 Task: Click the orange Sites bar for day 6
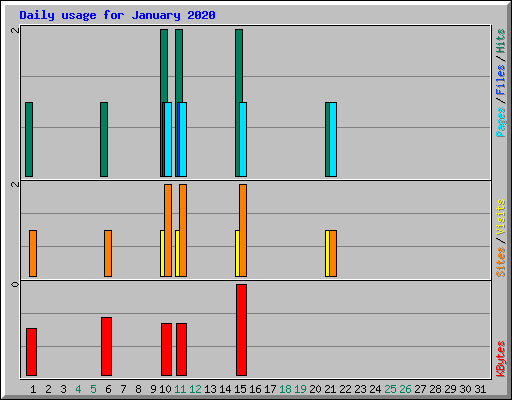coord(108,253)
